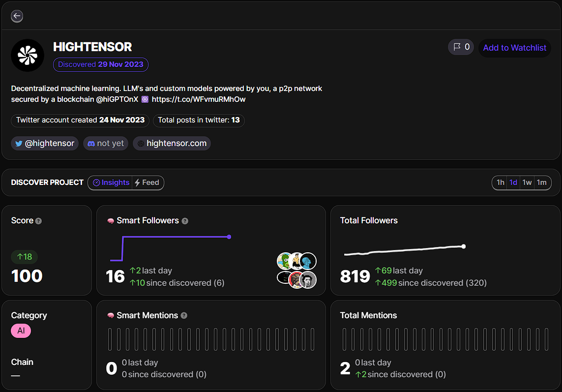Click the purple icon before the t.co link
Image resolution: width=562 pixels, height=392 pixels.
pyautogui.click(x=145, y=99)
